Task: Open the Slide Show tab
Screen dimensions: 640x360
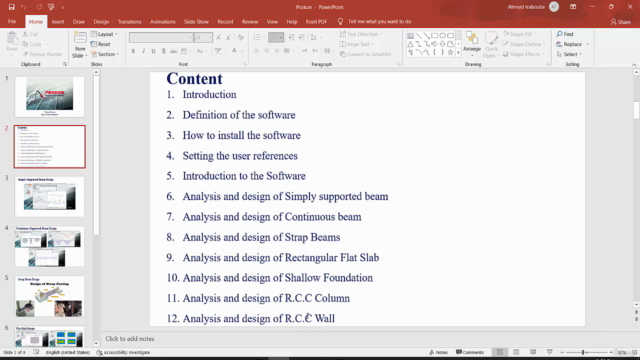Action: pyautogui.click(x=196, y=22)
